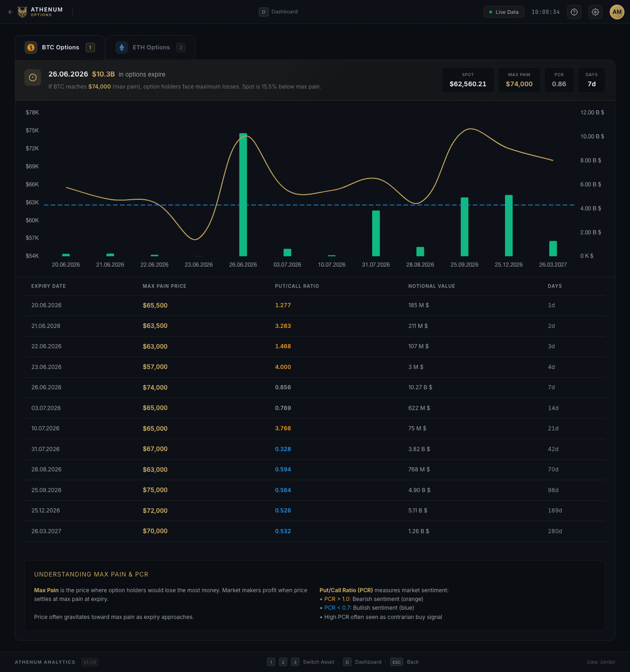This screenshot has height=672, width=630.
Task: Click the NOTIONAL VALUE column header
Action: (x=432, y=286)
